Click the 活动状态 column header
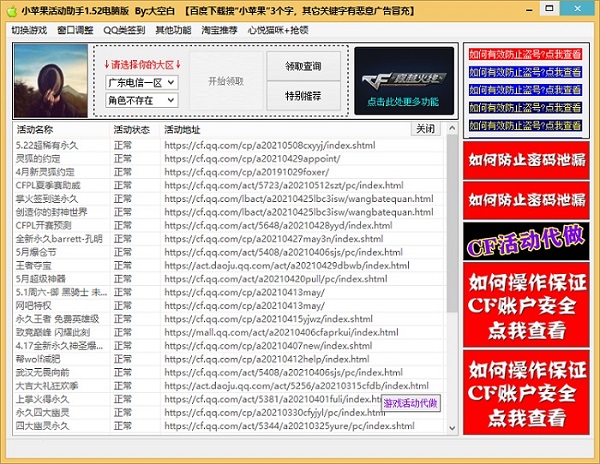Viewport: 600px width, 464px height. coord(135,130)
